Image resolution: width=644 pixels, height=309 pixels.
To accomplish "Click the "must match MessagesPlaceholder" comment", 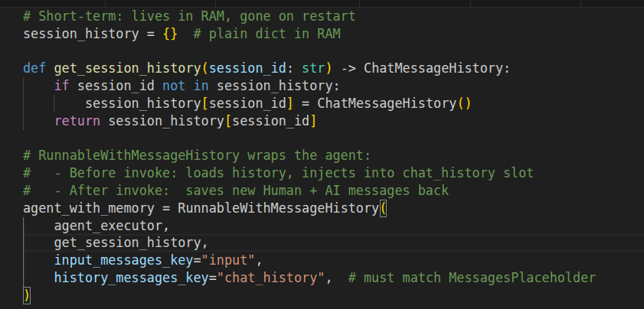I will click(471, 278).
